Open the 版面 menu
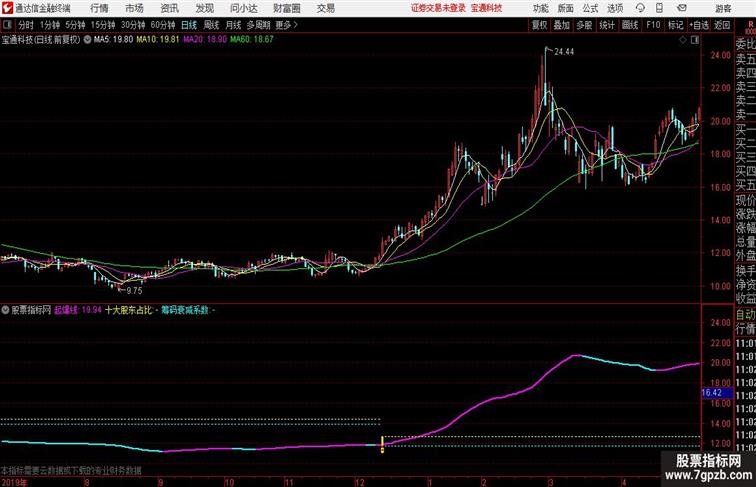756x487 pixels. point(566,8)
